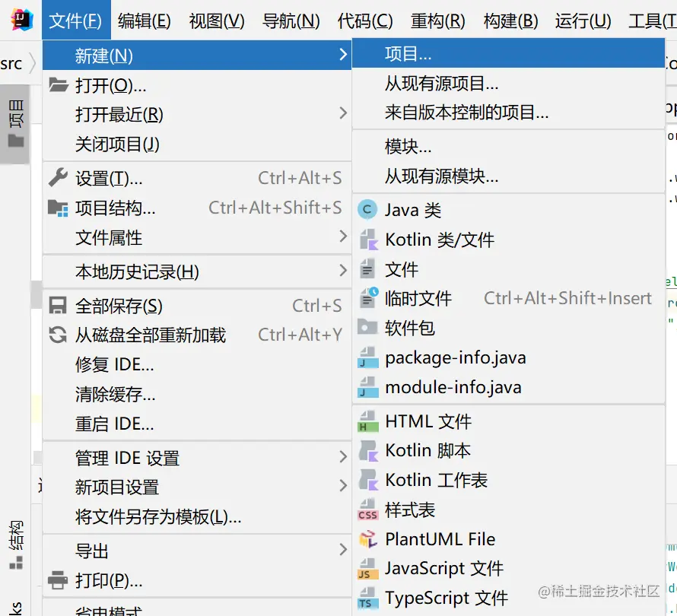The image size is (677, 616).
Task: Choose 项目... to create new project
Action: 508,54
